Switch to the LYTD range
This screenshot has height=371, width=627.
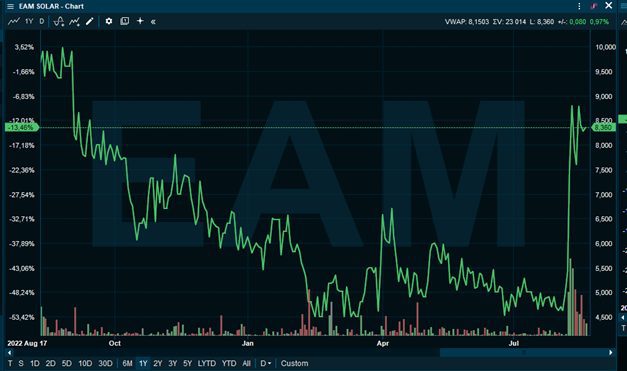(207, 363)
